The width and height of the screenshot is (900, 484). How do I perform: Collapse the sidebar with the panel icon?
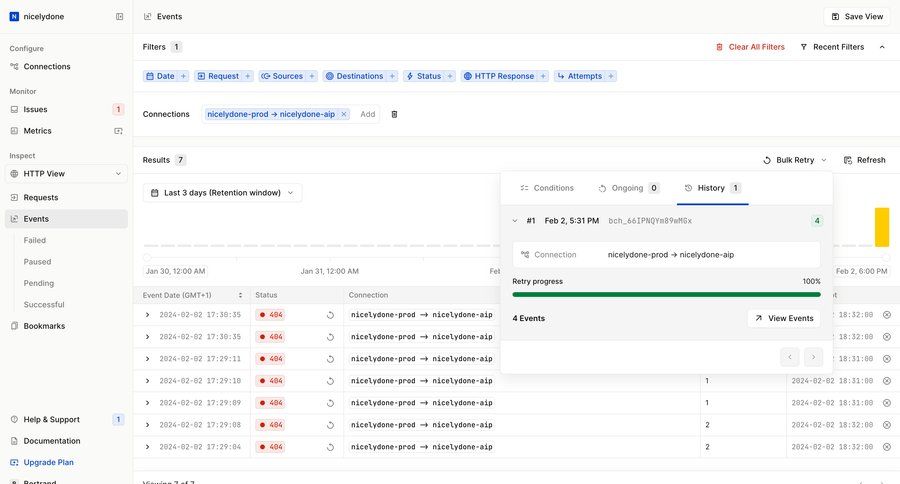119,17
